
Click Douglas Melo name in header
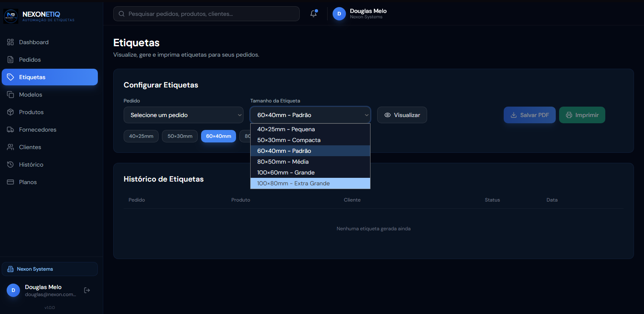pos(368,11)
